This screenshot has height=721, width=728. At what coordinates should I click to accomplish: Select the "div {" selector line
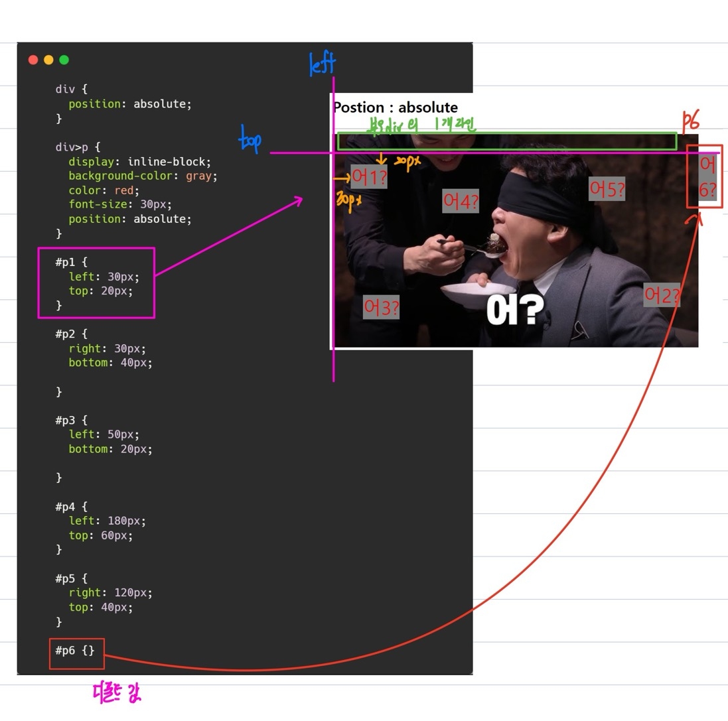pyautogui.click(x=72, y=89)
